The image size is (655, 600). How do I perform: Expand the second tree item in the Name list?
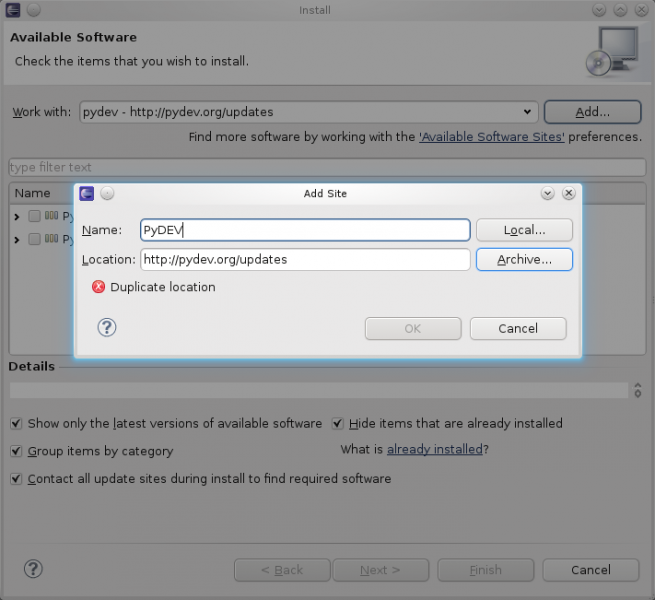(17, 239)
